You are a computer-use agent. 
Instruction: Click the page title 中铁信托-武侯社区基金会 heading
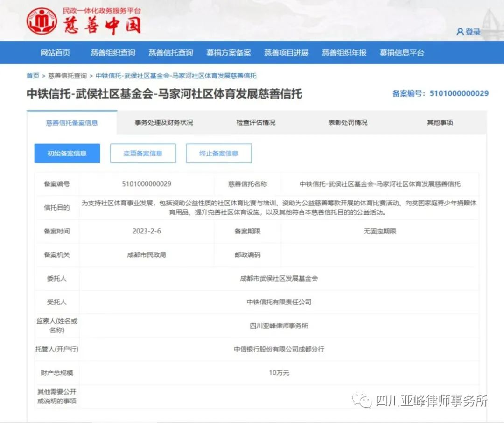tap(164, 94)
